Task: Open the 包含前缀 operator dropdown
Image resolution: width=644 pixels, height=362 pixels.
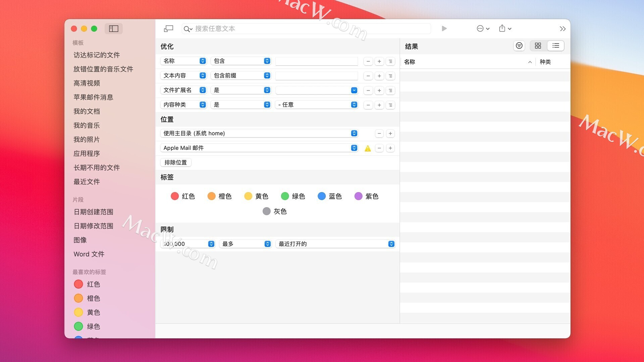Action: pos(241,75)
